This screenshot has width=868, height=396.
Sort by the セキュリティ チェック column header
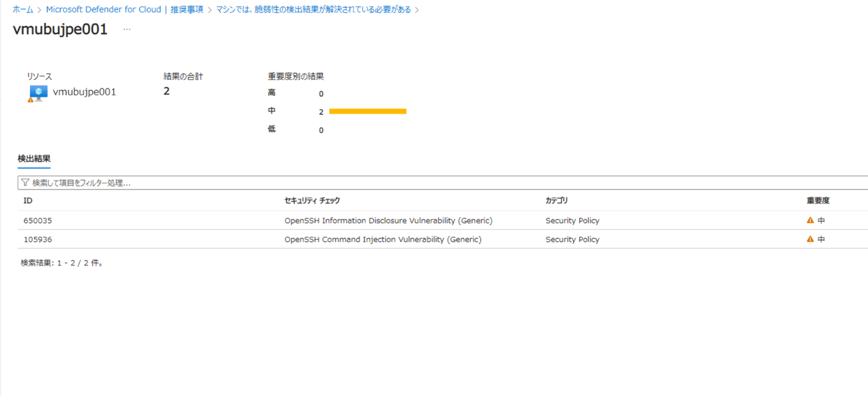(x=312, y=201)
